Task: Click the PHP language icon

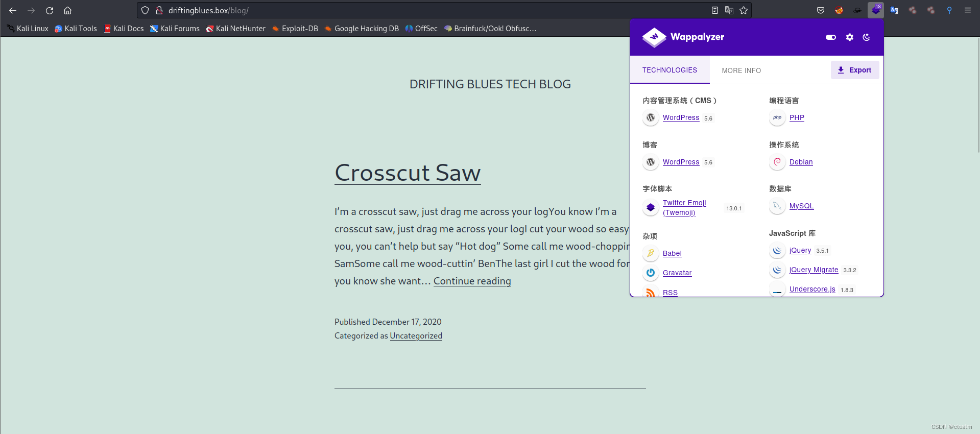Action: (777, 117)
